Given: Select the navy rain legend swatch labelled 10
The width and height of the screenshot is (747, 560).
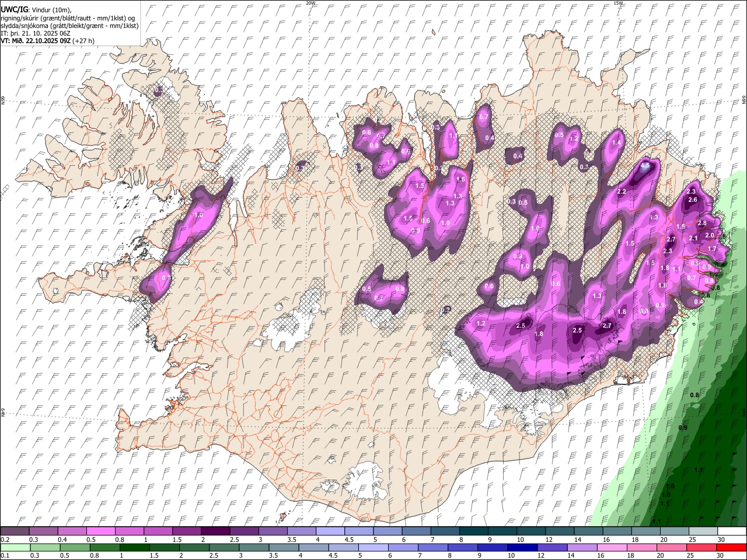Looking at the screenshot, I should click(522, 547).
